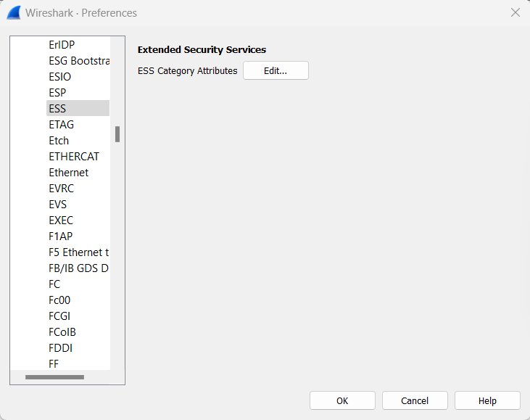Image resolution: width=530 pixels, height=420 pixels.
Task: Open Ethernet protocol preferences
Action: click(68, 173)
